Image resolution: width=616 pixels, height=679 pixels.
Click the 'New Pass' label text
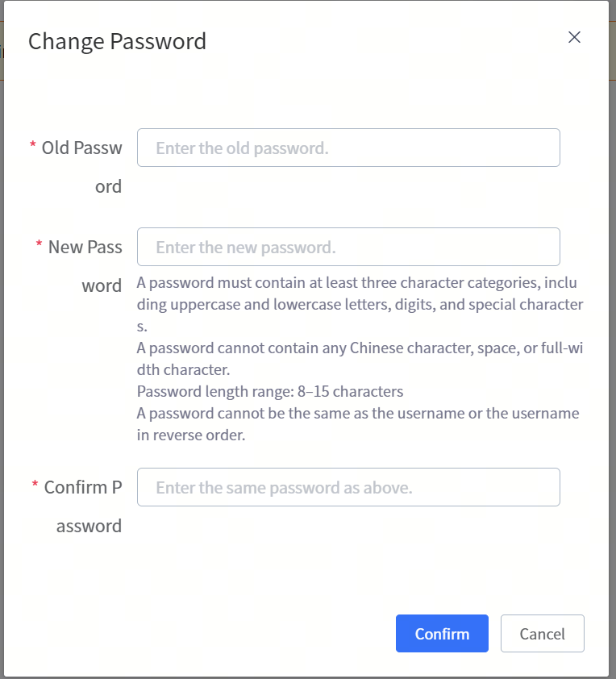85,247
